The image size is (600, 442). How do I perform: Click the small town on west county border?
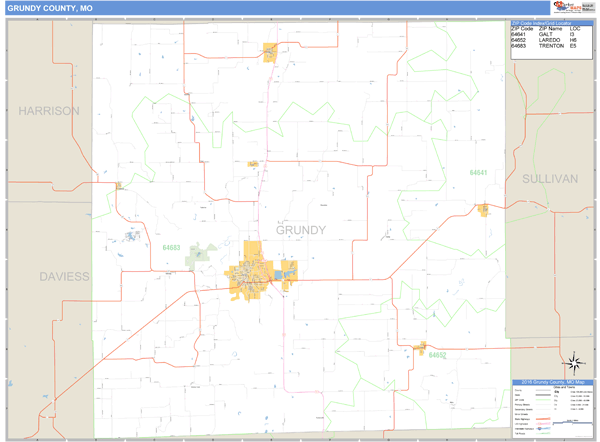click(118, 185)
